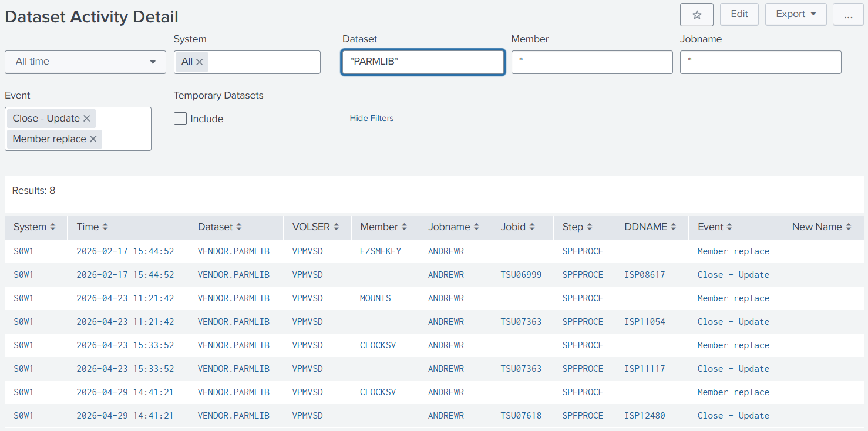Click CLOCKSV in the 14:41:21 row
This screenshot has height=431, width=868.
tap(378, 392)
